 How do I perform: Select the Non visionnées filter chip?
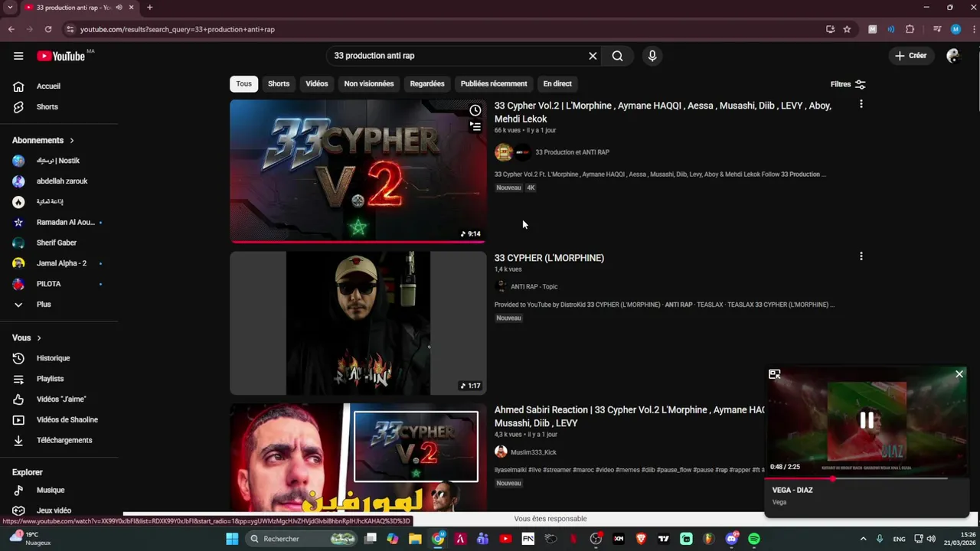(x=369, y=84)
